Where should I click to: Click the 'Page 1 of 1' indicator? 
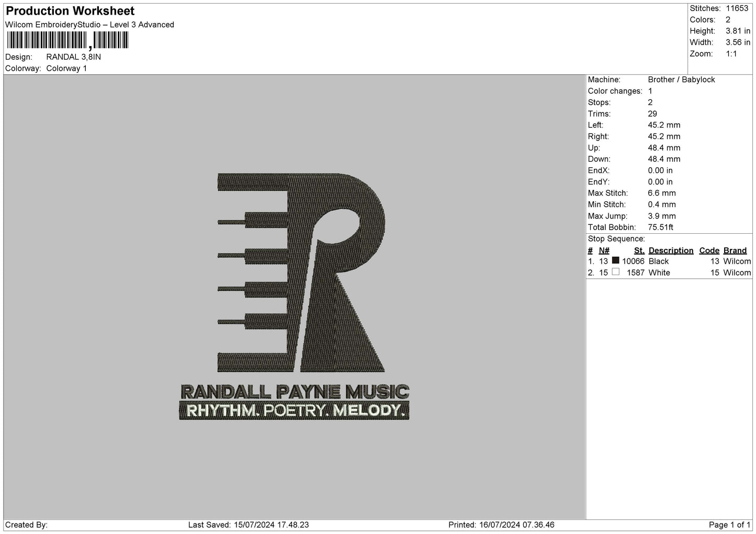pos(730,525)
